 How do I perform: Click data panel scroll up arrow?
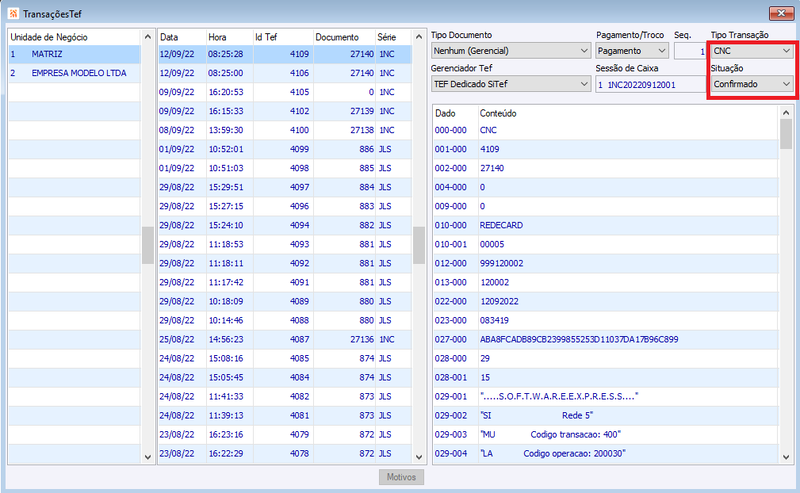tap(786, 113)
